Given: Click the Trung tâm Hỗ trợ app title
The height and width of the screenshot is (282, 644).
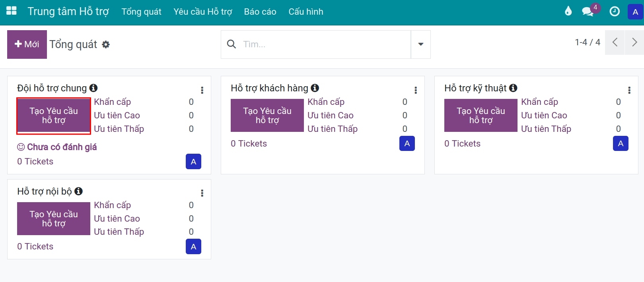Looking at the screenshot, I should pyautogui.click(x=68, y=11).
